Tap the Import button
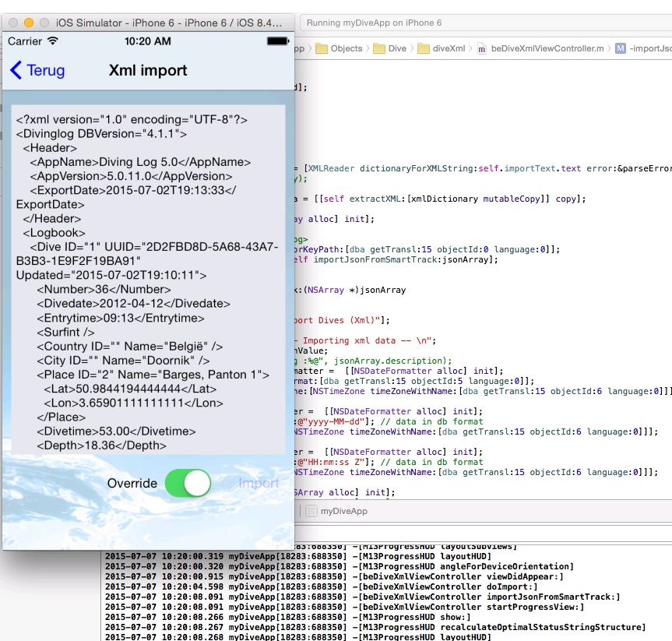This screenshot has height=641, width=672. coord(259,483)
